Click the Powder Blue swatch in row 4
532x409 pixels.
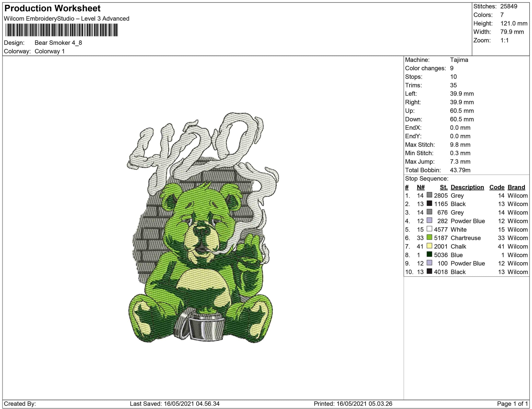[x=429, y=220]
